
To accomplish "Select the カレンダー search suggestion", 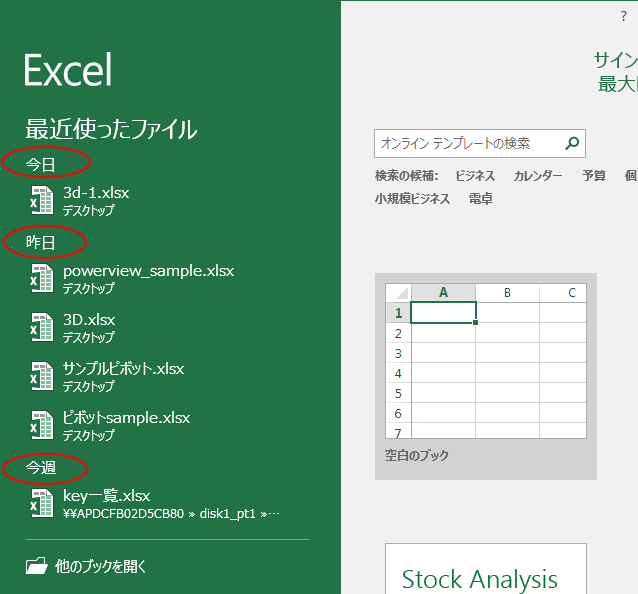I will coord(538,176).
